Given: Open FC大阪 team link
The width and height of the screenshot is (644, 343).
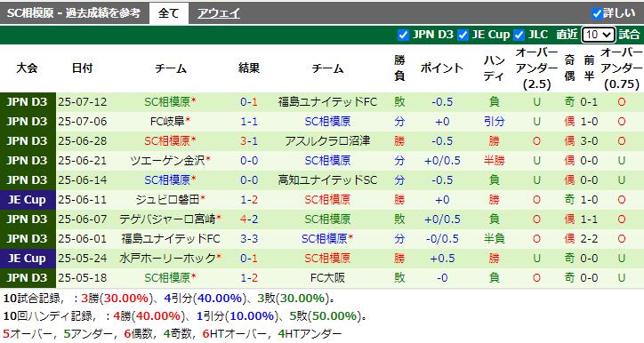Looking at the screenshot, I should pos(327,278).
